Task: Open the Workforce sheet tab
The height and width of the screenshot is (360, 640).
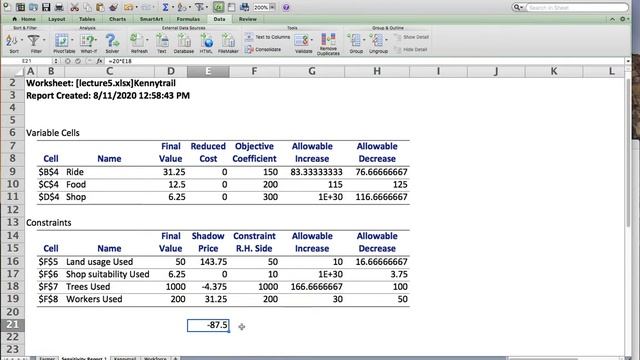Action: (x=155, y=358)
